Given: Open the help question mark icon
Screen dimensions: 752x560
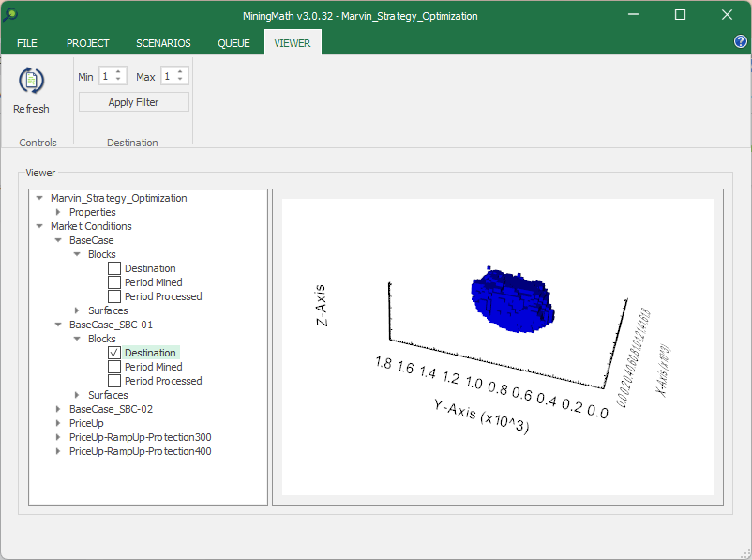Looking at the screenshot, I should (x=740, y=42).
